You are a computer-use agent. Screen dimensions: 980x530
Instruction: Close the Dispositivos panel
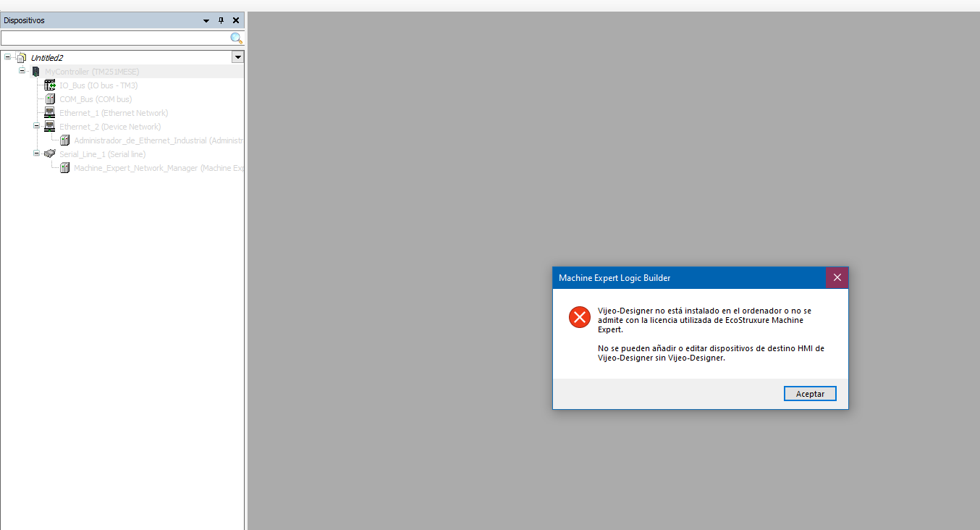click(236, 21)
